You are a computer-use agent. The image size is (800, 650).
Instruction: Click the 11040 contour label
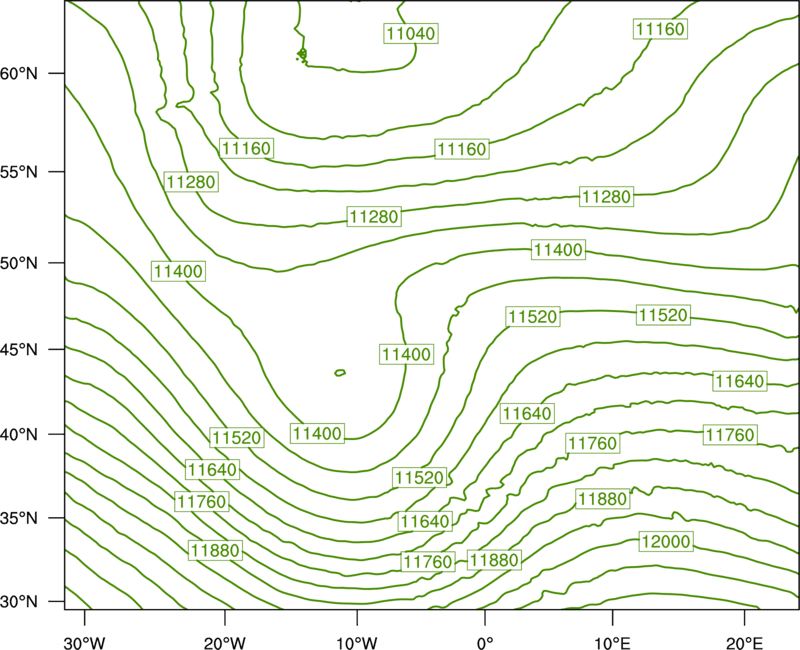[411, 34]
